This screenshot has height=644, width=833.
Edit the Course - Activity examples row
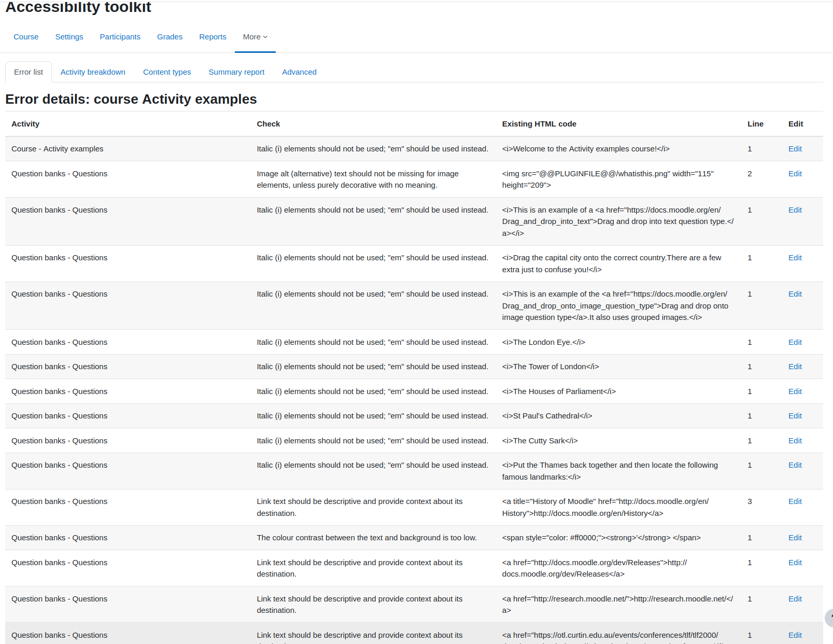[x=795, y=149]
